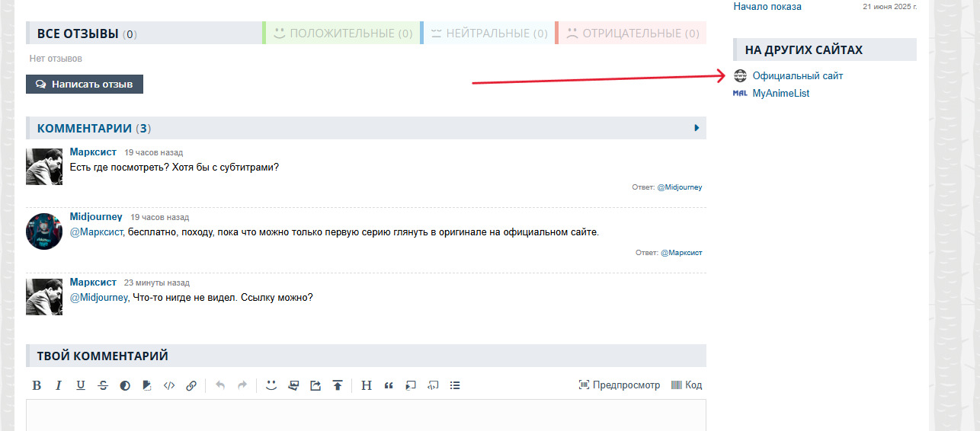Select the Положительные reviews tab

coord(343,34)
